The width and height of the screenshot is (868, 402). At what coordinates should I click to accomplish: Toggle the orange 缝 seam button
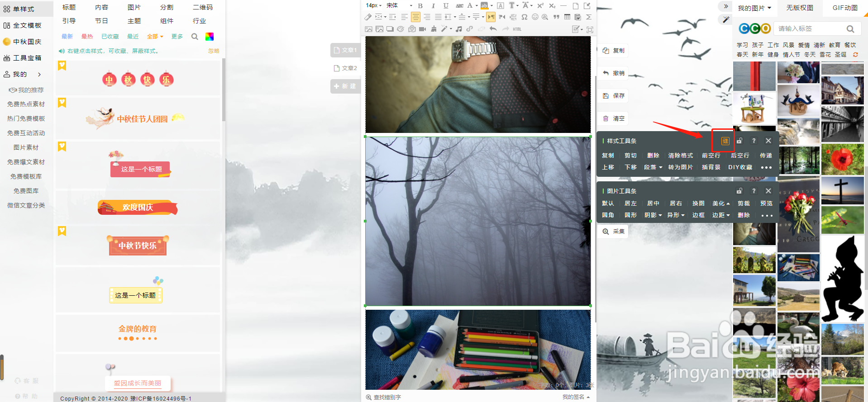[725, 141]
